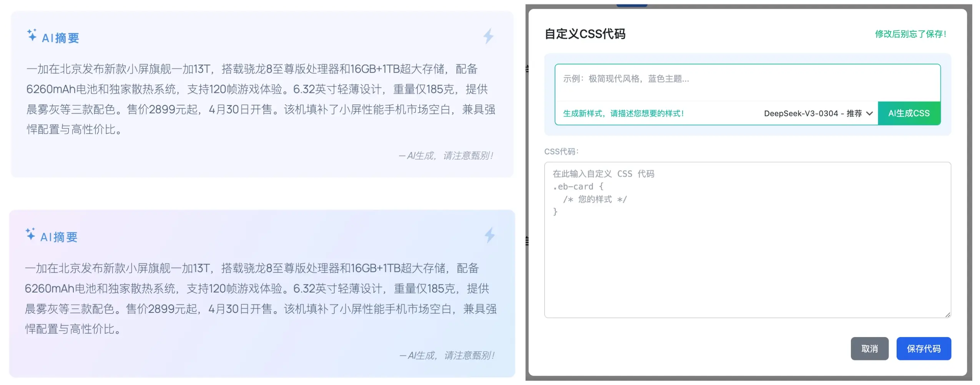Click the 保存代码 button
The image size is (980, 385).
tap(923, 348)
